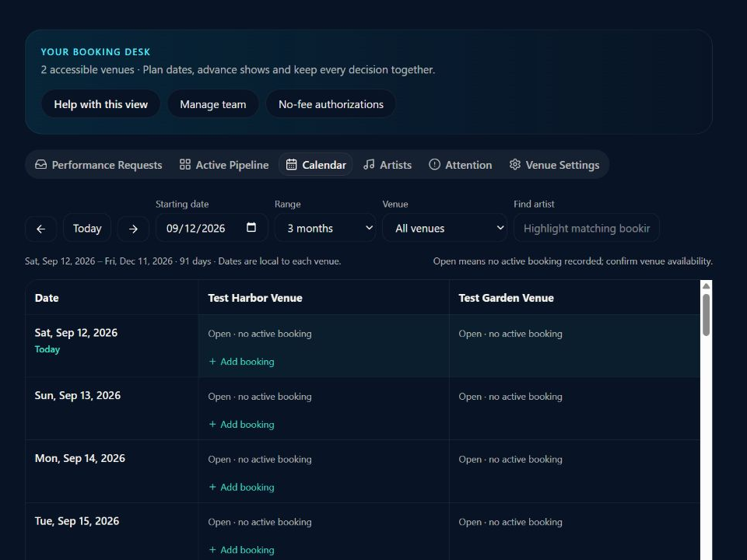Screen dimensions: 747x560
Task: Go to Venue Settings tab
Action: (x=555, y=165)
